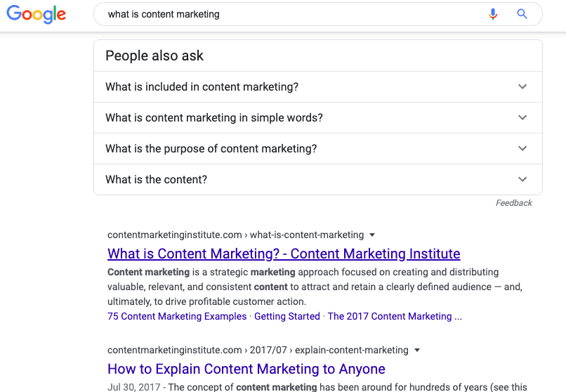Start voice search with microphone icon
The height and width of the screenshot is (392, 566).
pyautogui.click(x=493, y=14)
